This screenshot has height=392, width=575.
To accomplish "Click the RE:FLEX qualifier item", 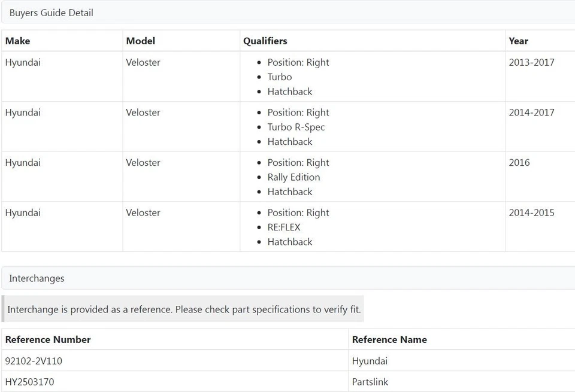I will click(284, 227).
